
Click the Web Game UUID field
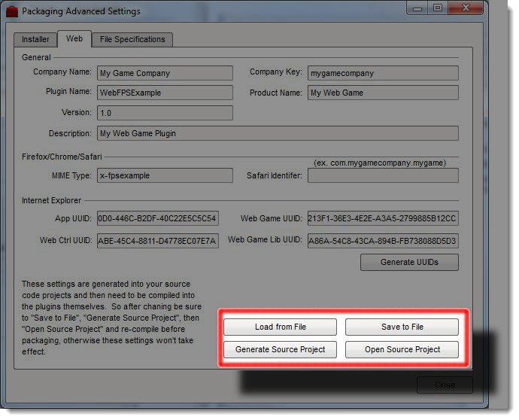click(383, 218)
